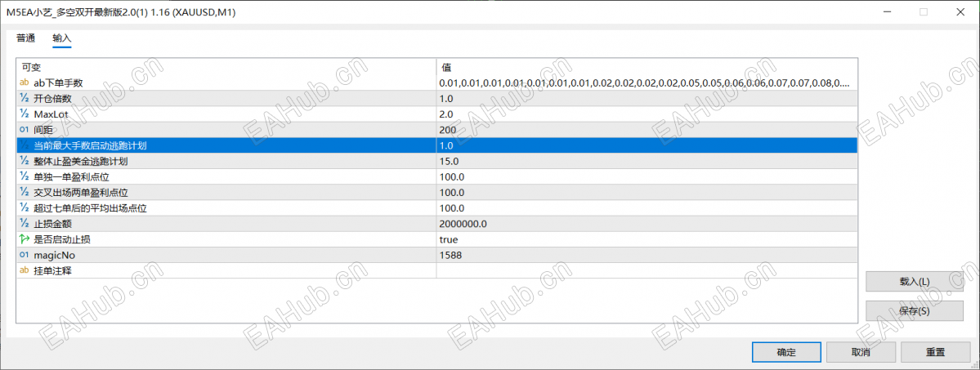This screenshot has height=370, width=980.
Task: Edit the ab下单手数 value list
Action: pos(647,83)
